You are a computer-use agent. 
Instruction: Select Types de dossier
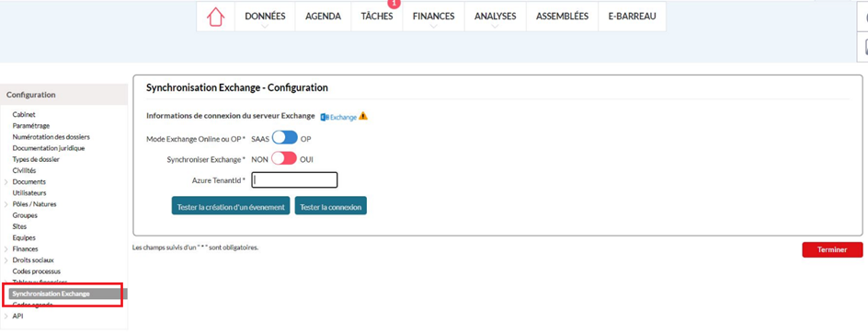pos(36,159)
